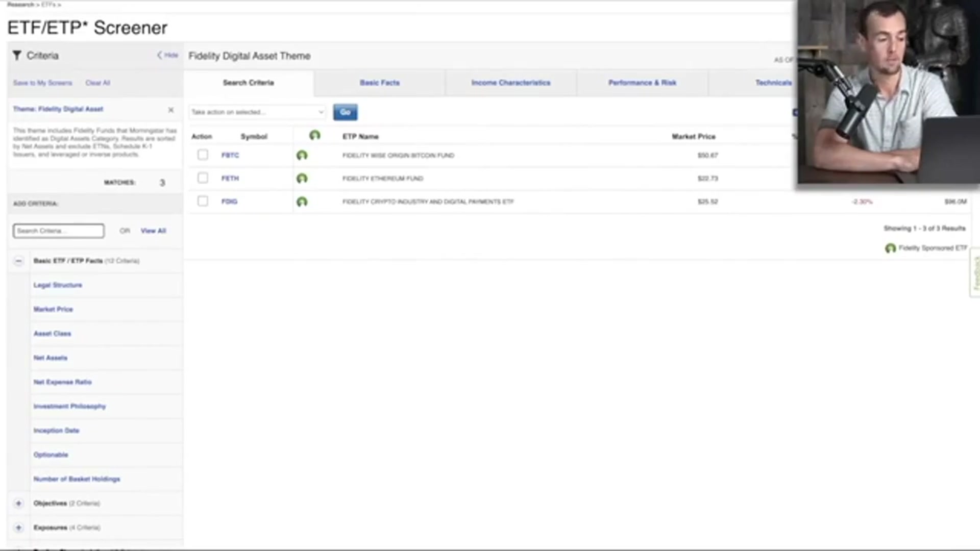The height and width of the screenshot is (551, 980).
Task: Select the FDIG row checkbox
Action: [x=203, y=201]
